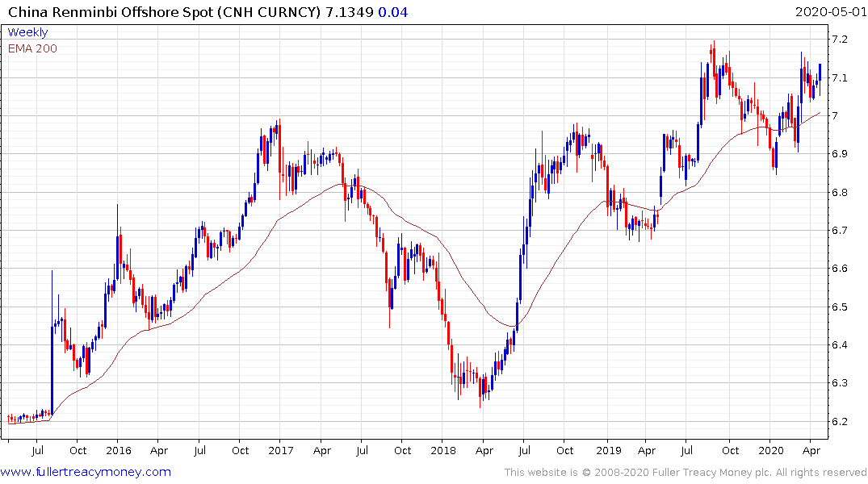Click the 2017 year label on time axis

(281, 450)
